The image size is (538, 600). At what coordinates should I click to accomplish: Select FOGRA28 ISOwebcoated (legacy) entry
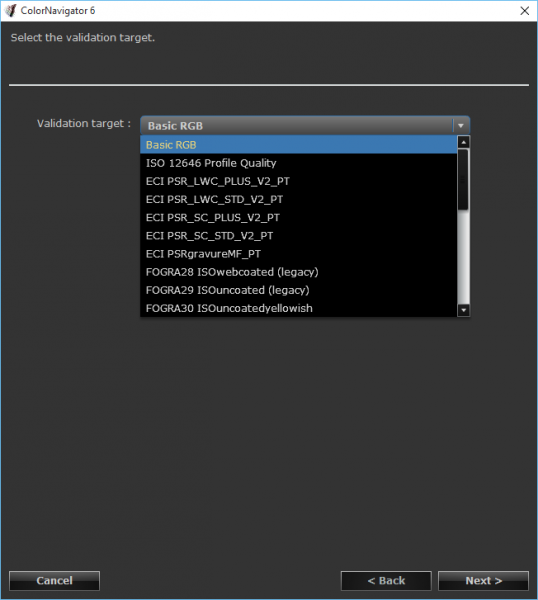(x=298, y=272)
